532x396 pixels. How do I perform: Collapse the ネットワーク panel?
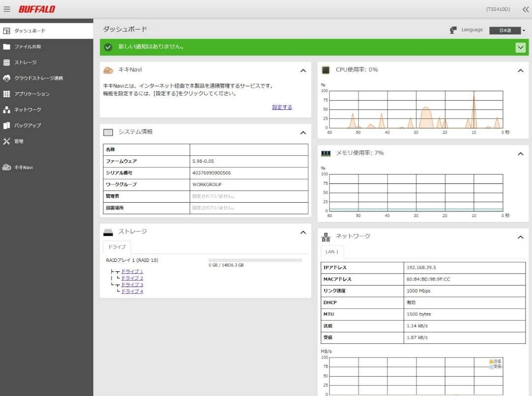pos(521,236)
